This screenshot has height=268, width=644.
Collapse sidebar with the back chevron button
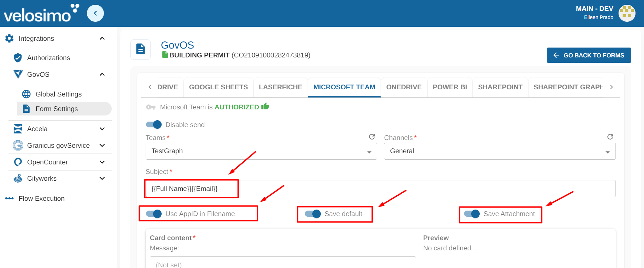[95, 13]
